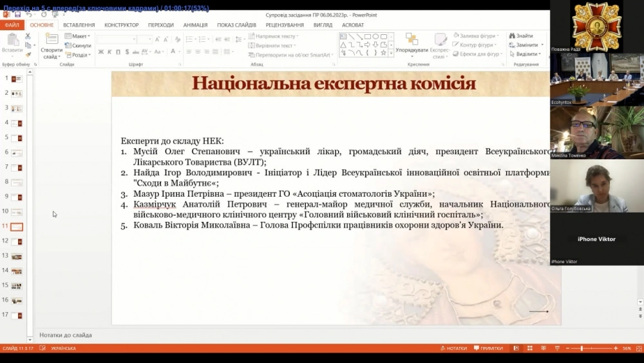Click the Undo arrow in quick access toolbar
The width and height of the screenshot is (644, 363).
click(x=29, y=15)
